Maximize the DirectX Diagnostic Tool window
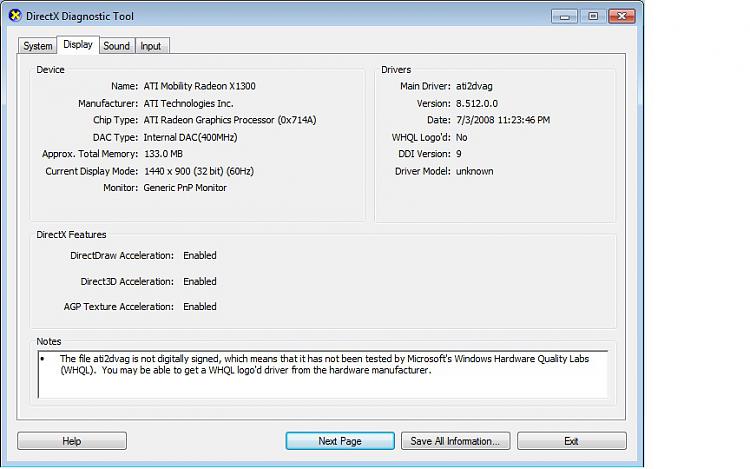The image size is (750, 469). (x=593, y=16)
